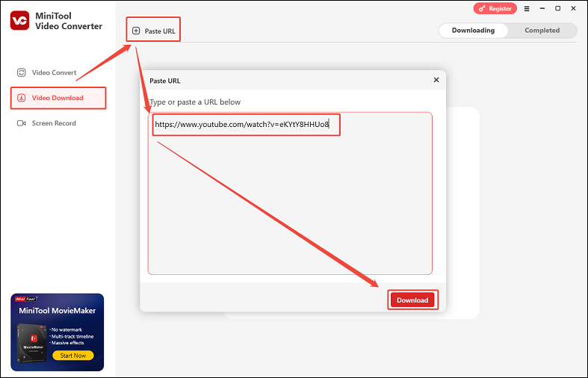Image resolution: width=588 pixels, height=378 pixels.
Task: Select Video Download in the sidebar
Action: click(x=58, y=98)
